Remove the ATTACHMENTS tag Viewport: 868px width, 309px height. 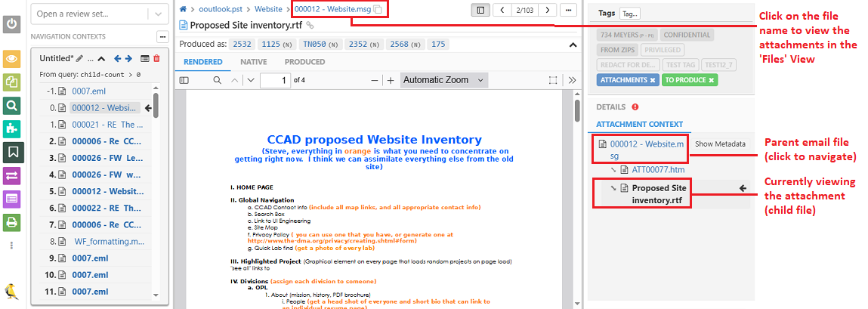[652, 80]
